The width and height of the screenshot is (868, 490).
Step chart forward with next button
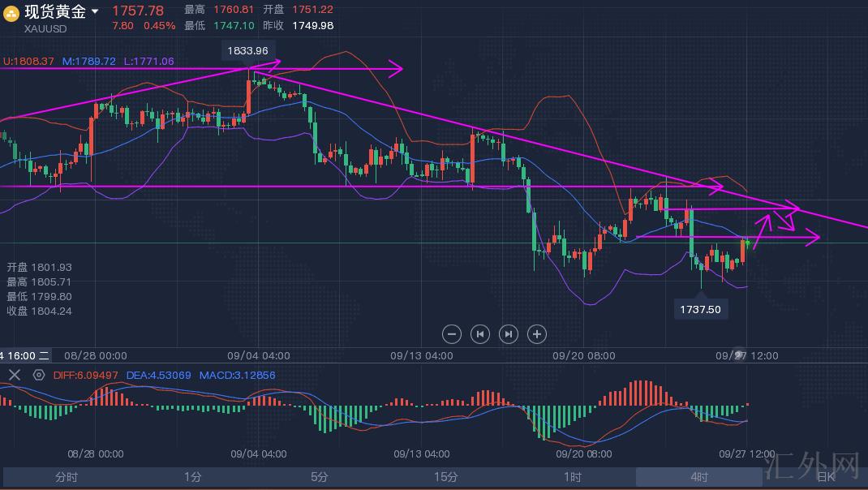(508, 334)
